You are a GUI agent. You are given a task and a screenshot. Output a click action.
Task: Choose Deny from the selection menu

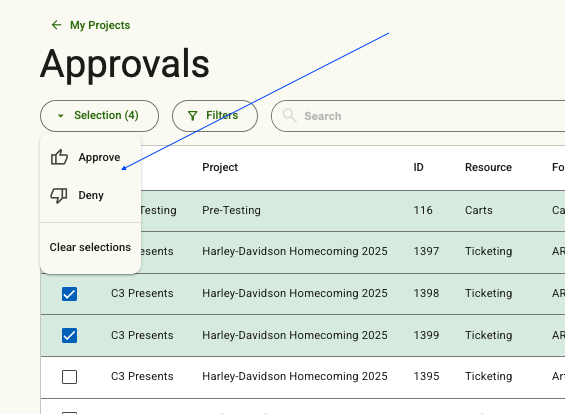pos(90,195)
